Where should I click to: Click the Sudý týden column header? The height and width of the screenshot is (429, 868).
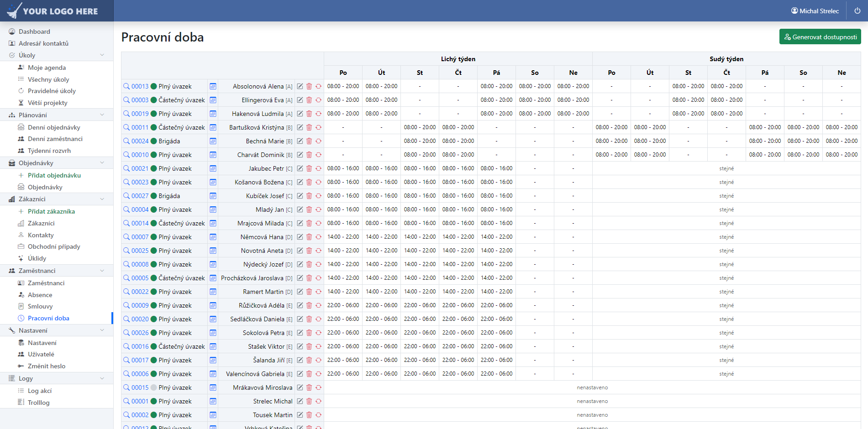coord(726,59)
